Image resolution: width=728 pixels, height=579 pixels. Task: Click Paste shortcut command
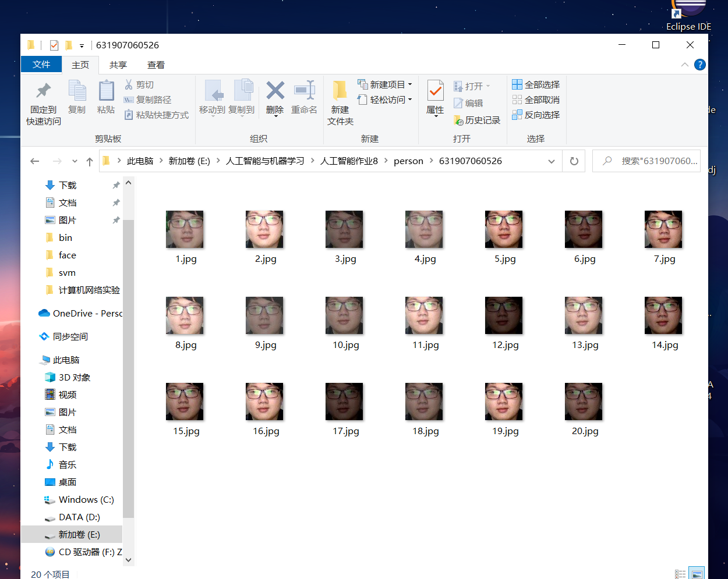point(157,115)
